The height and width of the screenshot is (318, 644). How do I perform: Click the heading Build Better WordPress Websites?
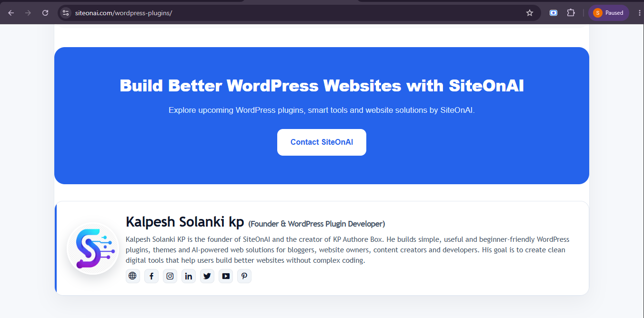(322, 86)
